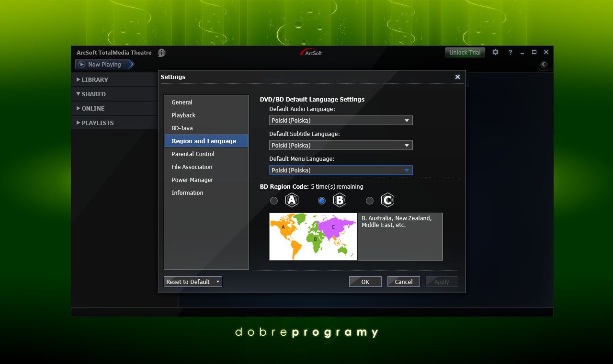
Task: Click Unlock Trial button
Action: pyautogui.click(x=465, y=52)
